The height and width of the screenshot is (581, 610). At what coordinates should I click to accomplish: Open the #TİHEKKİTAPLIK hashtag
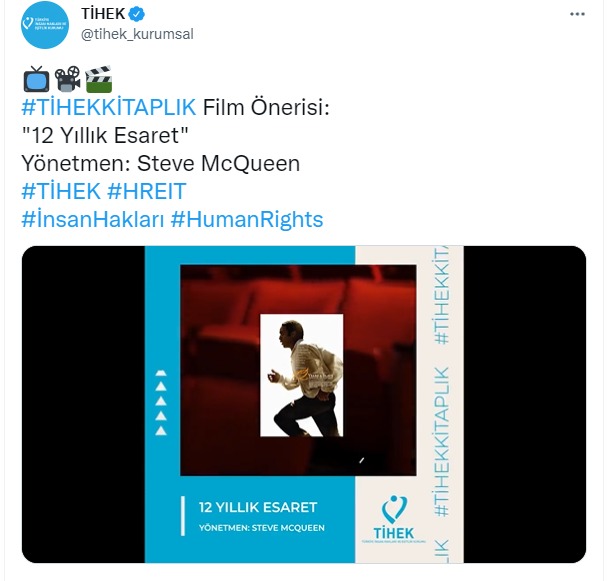[109, 107]
